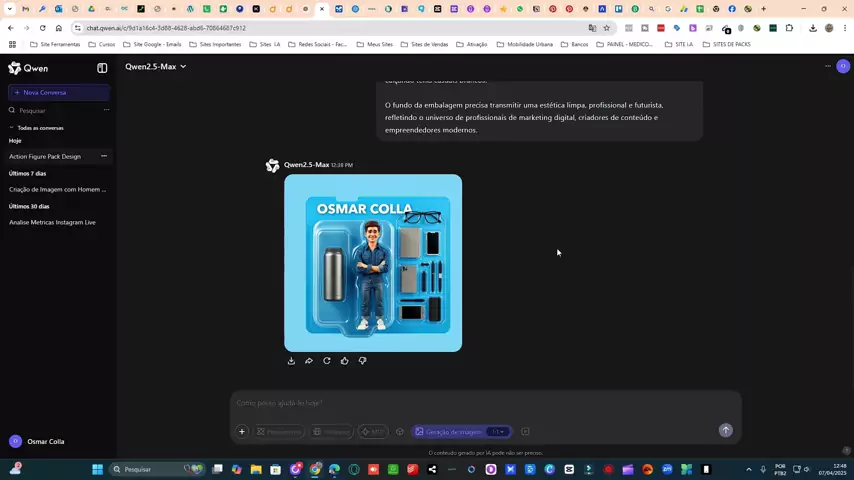
Task: Collapse the left sidebar panel
Action: click(102, 68)
